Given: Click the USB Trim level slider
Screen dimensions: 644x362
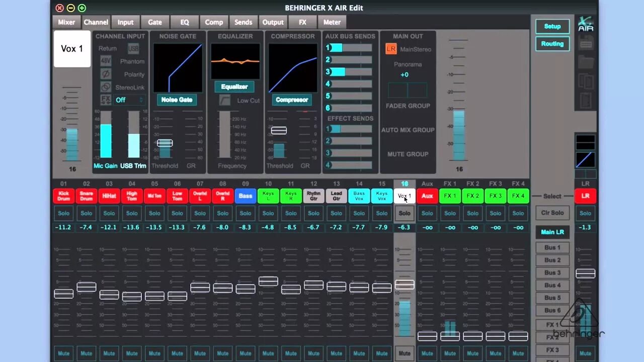Looking at the screenshot, I should (x=133, y=134).
